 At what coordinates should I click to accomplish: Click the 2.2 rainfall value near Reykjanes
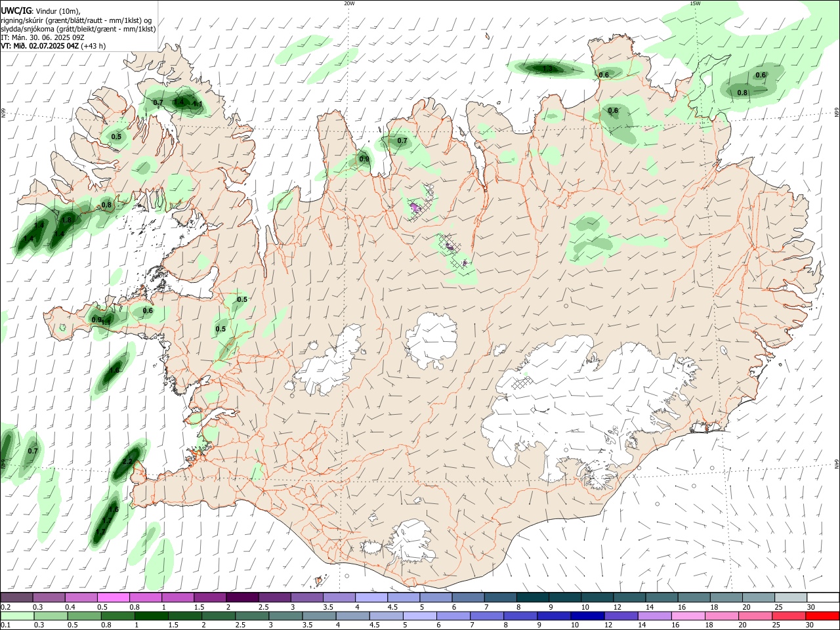[x=128, y=461]
